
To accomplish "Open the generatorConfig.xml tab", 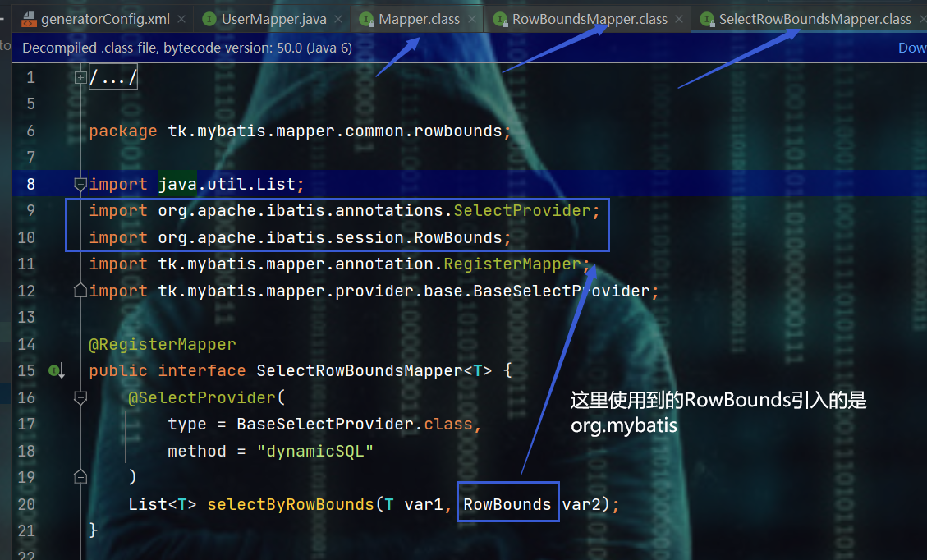I will pyautogui.click(x=103, y=18).
